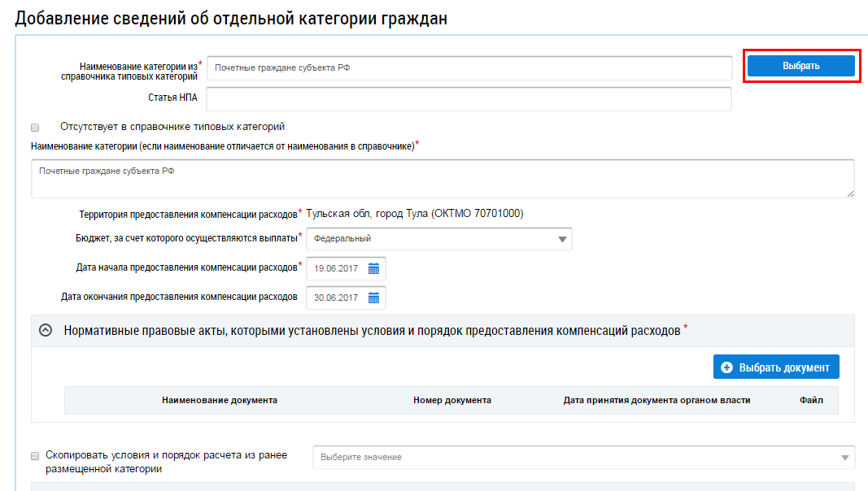Image resolution: width=868 pixels, height=491 pixels.
Task: Click the Наименование документа column header
Action: tap(220, 400)
